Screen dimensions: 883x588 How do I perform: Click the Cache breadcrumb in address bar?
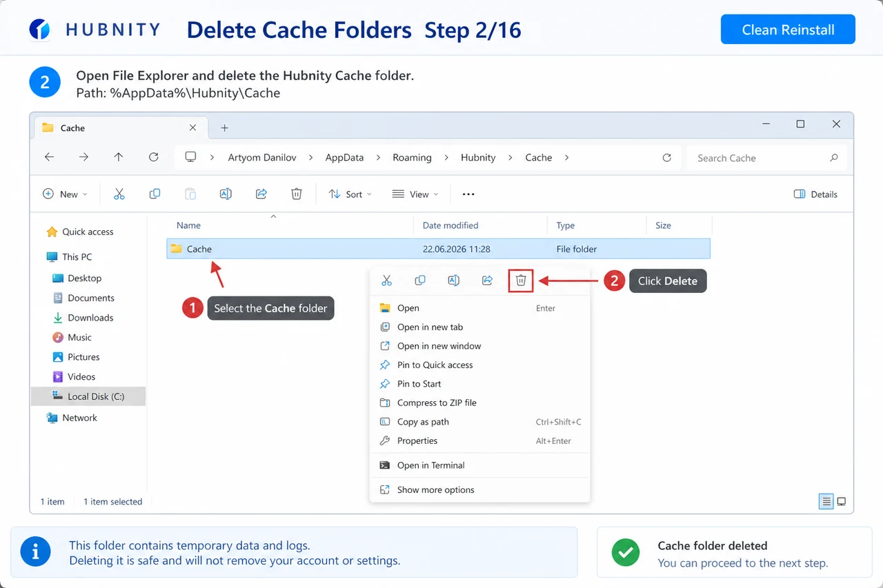coord(539,157)
